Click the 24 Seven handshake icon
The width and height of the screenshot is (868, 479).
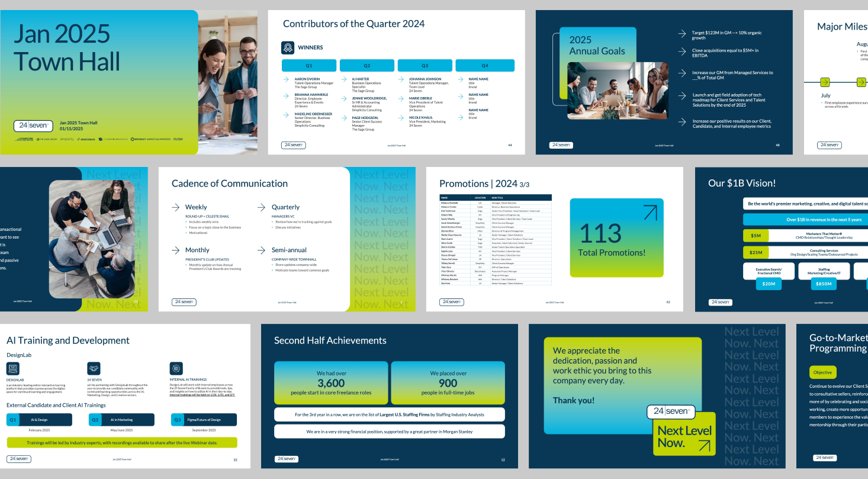coord(94,369)
